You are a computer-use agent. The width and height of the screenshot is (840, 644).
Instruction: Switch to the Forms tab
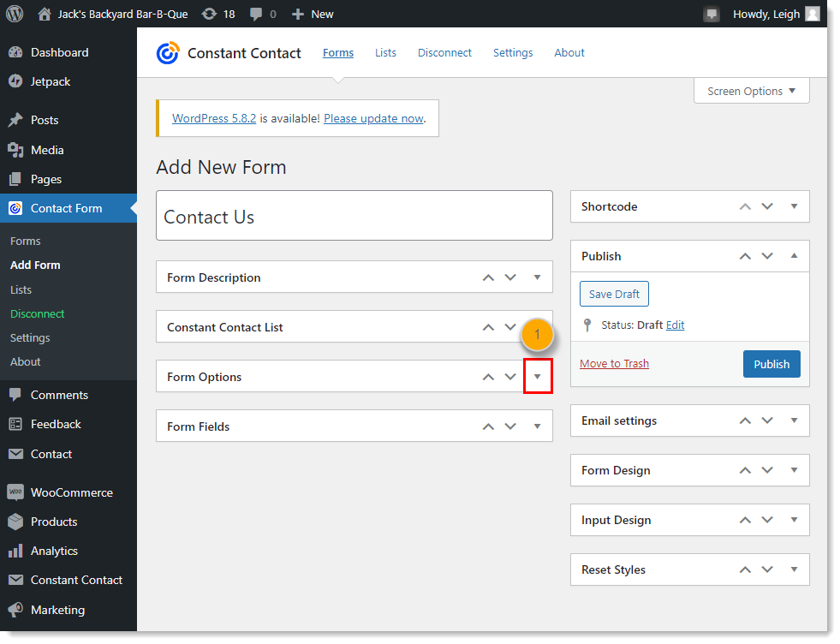pyautogui.click(x=338, y=52)
